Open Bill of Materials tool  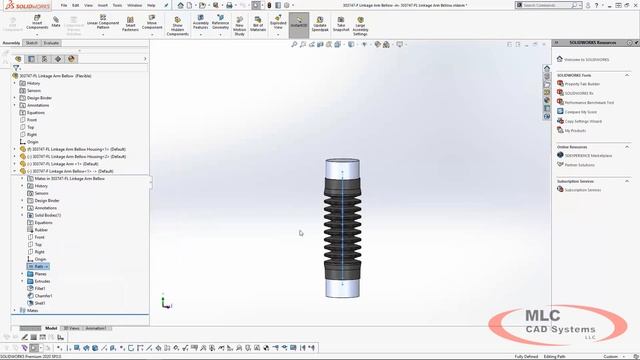click(x=258, y=24)
